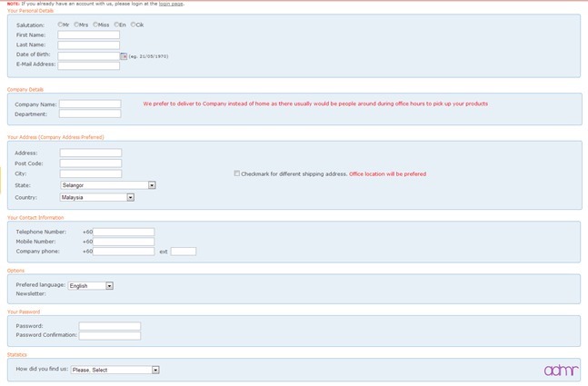Screen dimensions: 588x386
Task: Focus the Mobile Number field
Action: pos(124,242)
